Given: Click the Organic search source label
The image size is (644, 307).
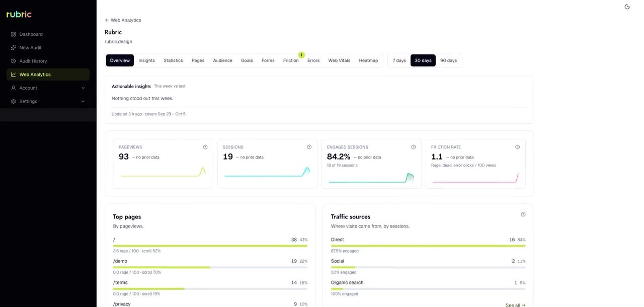Looking at the screenshot, I should pyautogui.click(x=347, y=283).
